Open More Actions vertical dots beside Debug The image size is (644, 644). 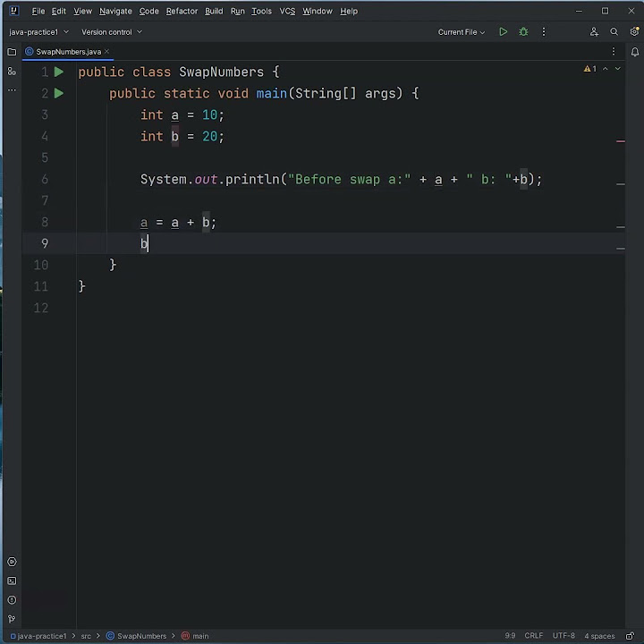click(544, 32)
